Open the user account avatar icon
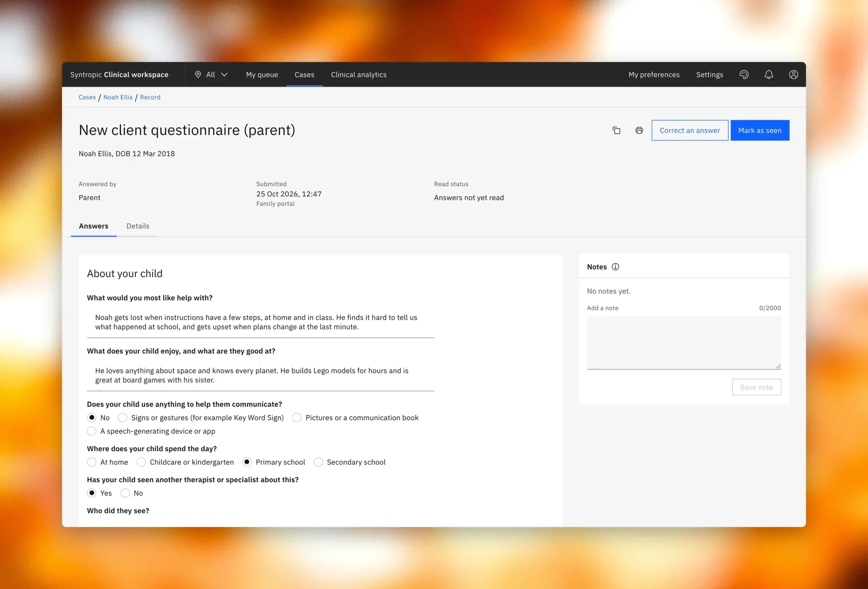The image size is (868, 589). (793, 75)
